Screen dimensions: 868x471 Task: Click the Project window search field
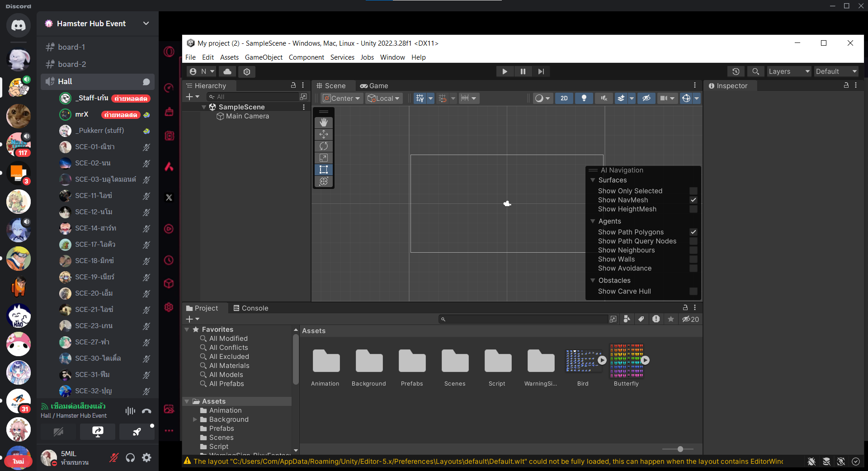(524, 319)
